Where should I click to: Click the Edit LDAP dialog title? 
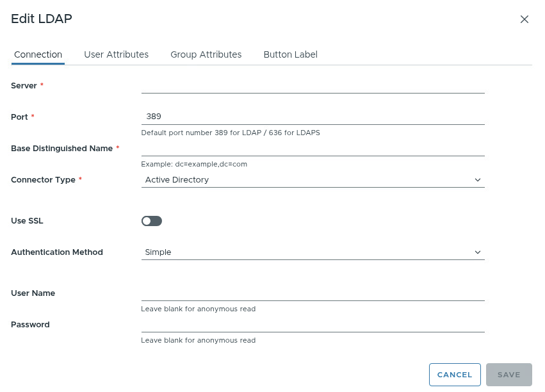pyautogui.click(x=42, y=19)
